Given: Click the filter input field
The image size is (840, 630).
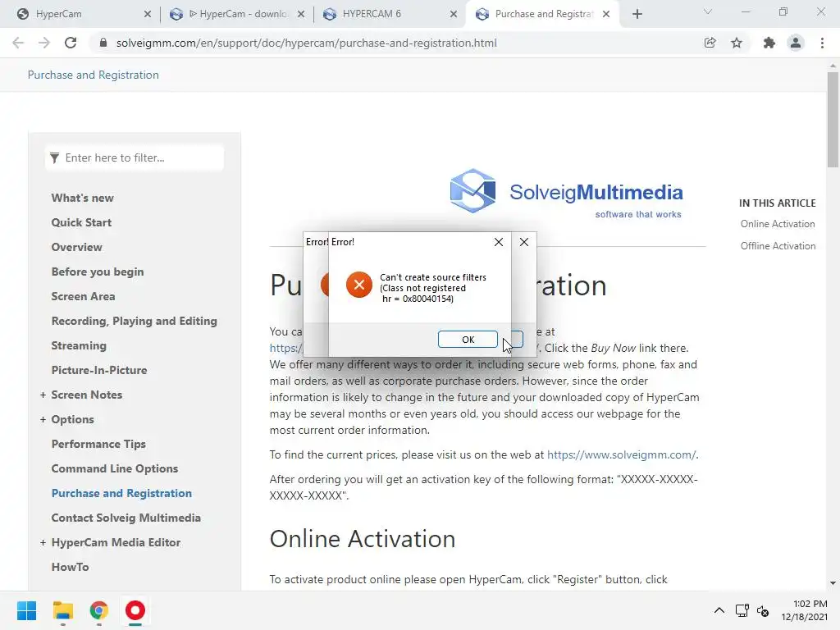Looking at the screenshot, I should (135, 157).
